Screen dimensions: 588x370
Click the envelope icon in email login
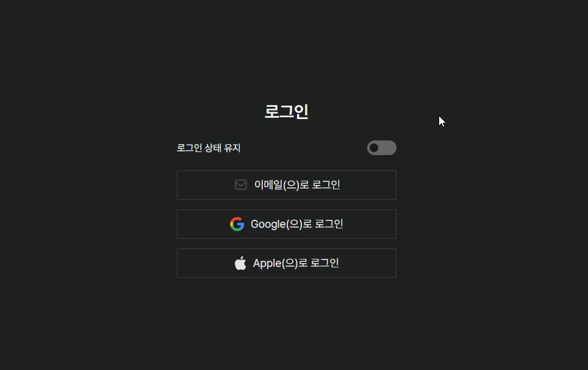241,184
